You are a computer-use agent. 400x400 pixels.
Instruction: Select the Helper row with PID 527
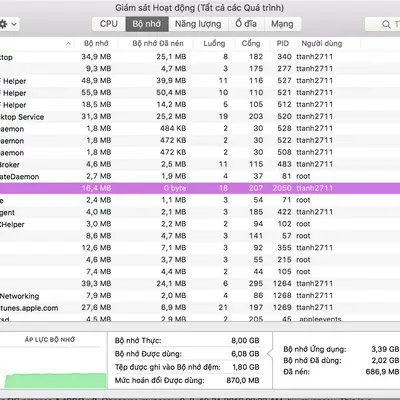tap(200, 81)
